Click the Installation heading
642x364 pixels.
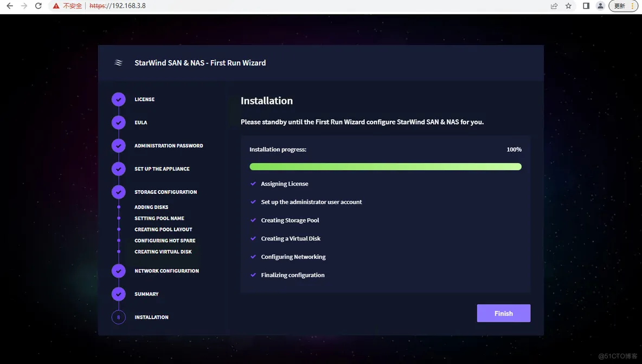(x=267, y=101)
